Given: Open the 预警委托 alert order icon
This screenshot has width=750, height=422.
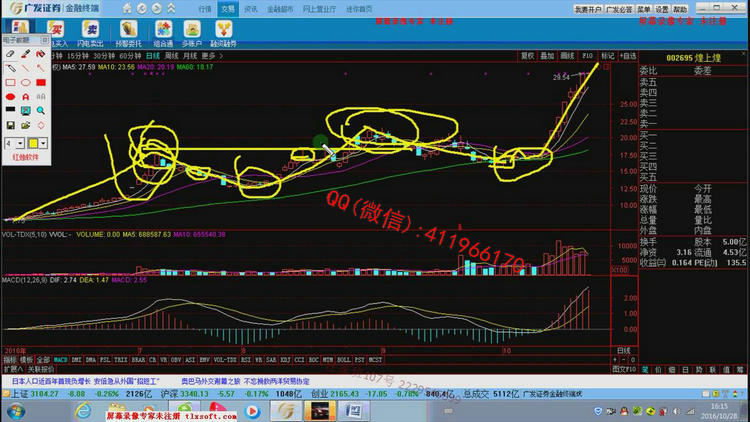Looking at the screenshot, I should 128,33.
